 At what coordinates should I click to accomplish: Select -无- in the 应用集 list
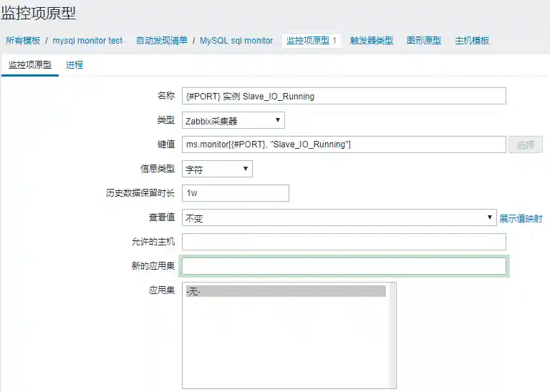pyautogui.click(x=285, y=291)
